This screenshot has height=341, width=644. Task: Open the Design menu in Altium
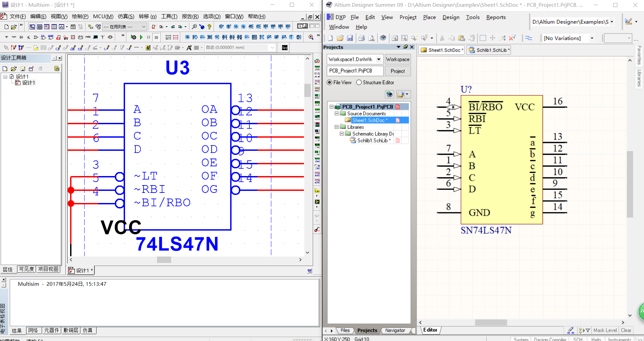click(x=451, y=17)
